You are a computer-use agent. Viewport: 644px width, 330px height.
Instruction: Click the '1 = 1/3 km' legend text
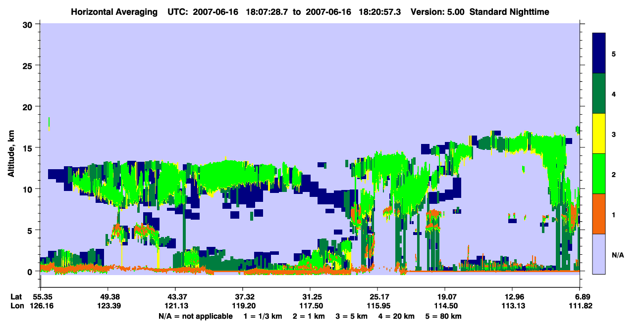point(263,316)
